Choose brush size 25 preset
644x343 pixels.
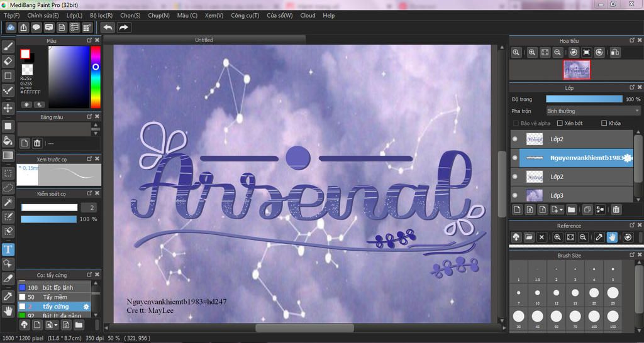click(613, 295)
